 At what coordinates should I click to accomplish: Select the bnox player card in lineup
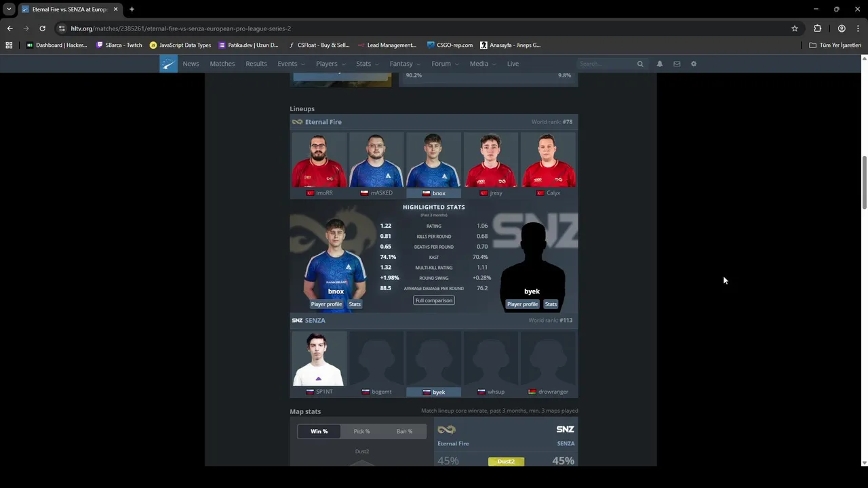tap(433, 165)
